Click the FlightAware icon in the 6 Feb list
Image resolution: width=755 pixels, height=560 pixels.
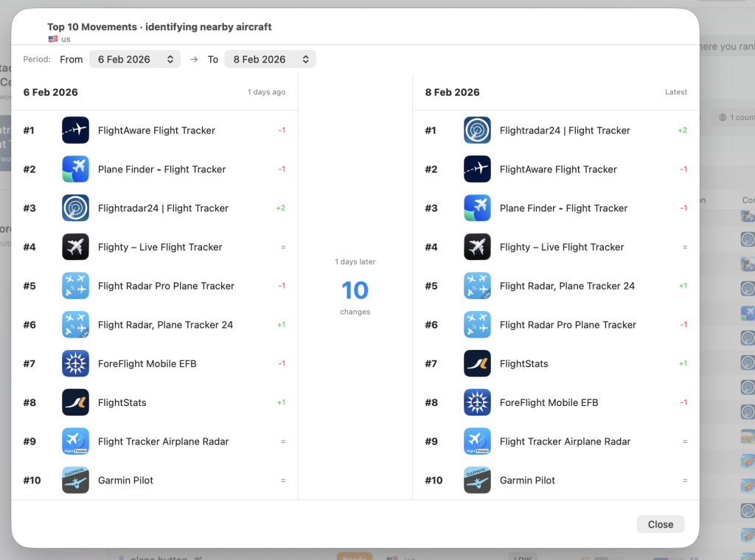pyautogui.click(x=76, y=130)
